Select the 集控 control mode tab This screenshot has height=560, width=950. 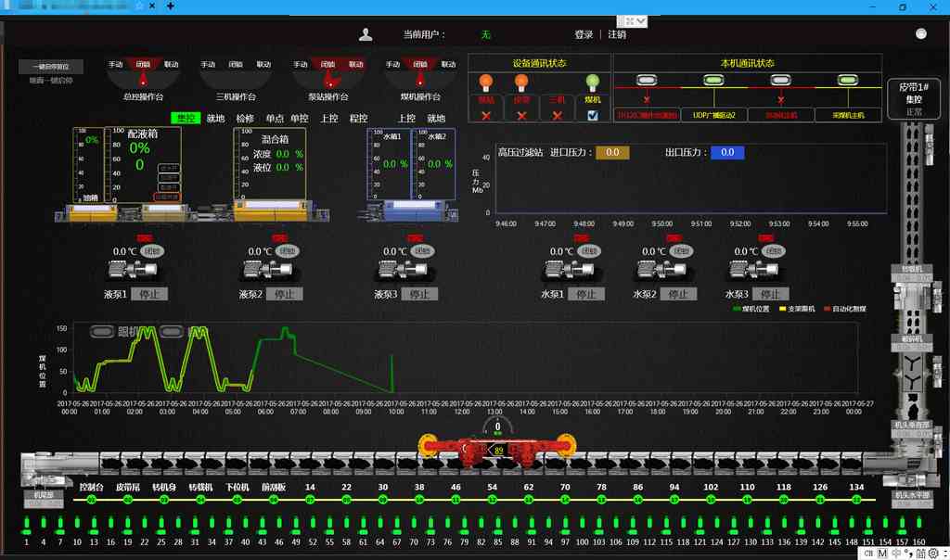(x=186, y=119)
